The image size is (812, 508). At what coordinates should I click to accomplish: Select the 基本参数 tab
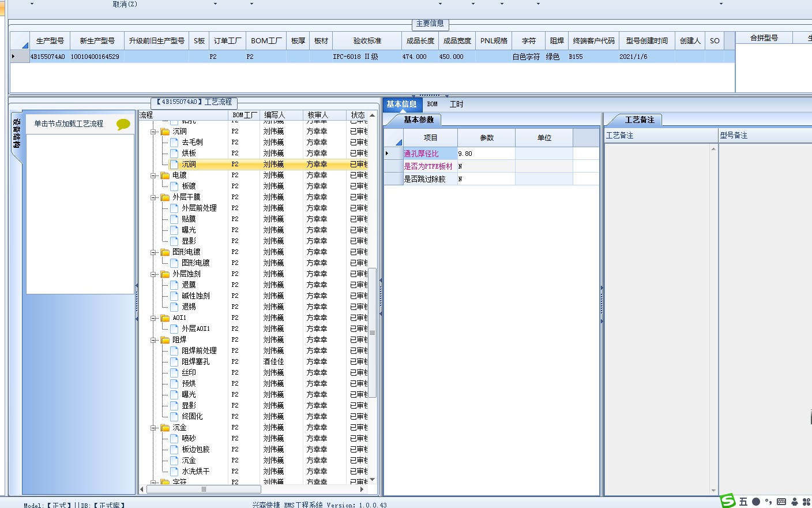(x=419, y=119)
